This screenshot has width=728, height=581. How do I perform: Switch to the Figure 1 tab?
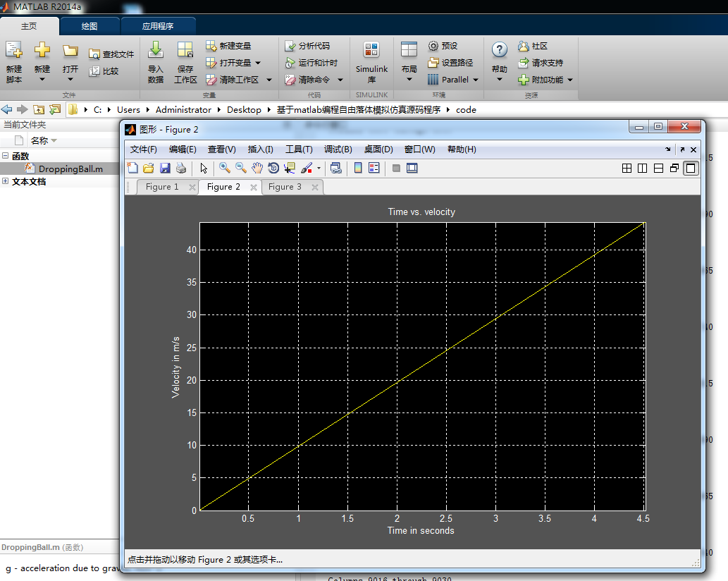[162, 187]
